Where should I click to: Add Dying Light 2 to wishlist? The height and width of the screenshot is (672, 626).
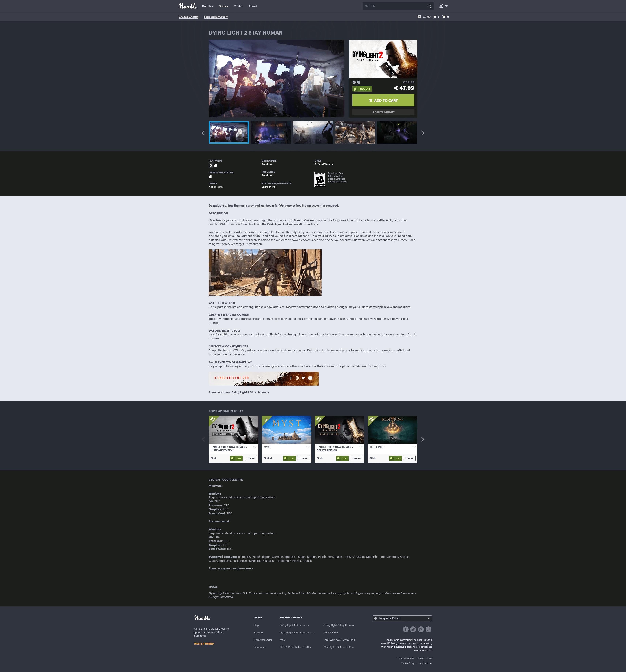coord(383,112)
